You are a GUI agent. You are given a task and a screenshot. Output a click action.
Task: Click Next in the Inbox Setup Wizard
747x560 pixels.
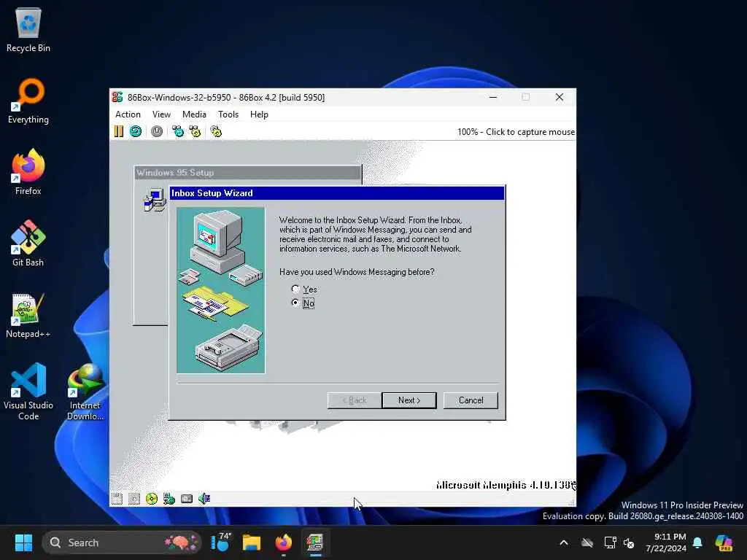point(409,400)
